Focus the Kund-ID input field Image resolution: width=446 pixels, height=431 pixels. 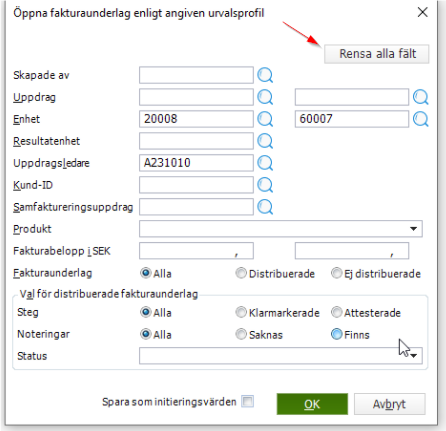(196, 185)
